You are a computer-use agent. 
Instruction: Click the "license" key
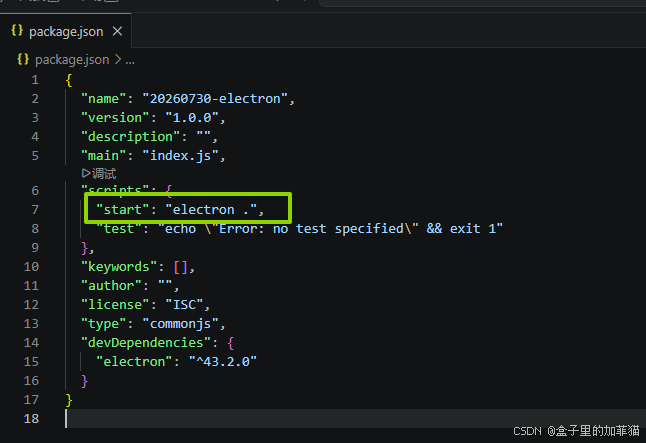tap(115, 305)
